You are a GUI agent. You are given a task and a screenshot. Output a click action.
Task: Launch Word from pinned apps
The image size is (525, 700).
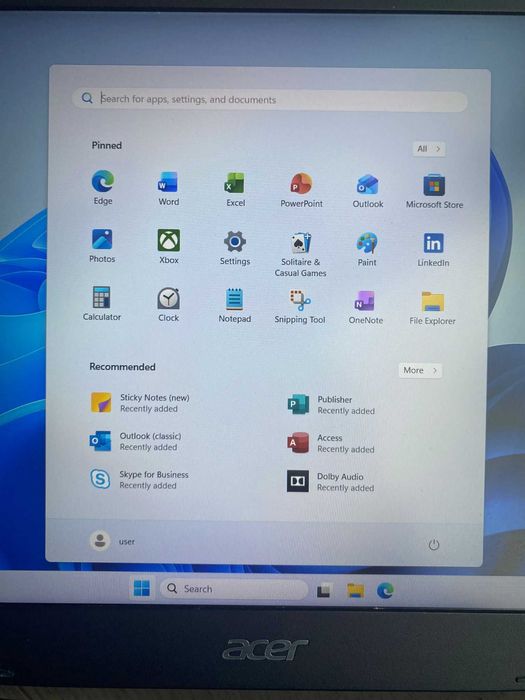point(168,188)
